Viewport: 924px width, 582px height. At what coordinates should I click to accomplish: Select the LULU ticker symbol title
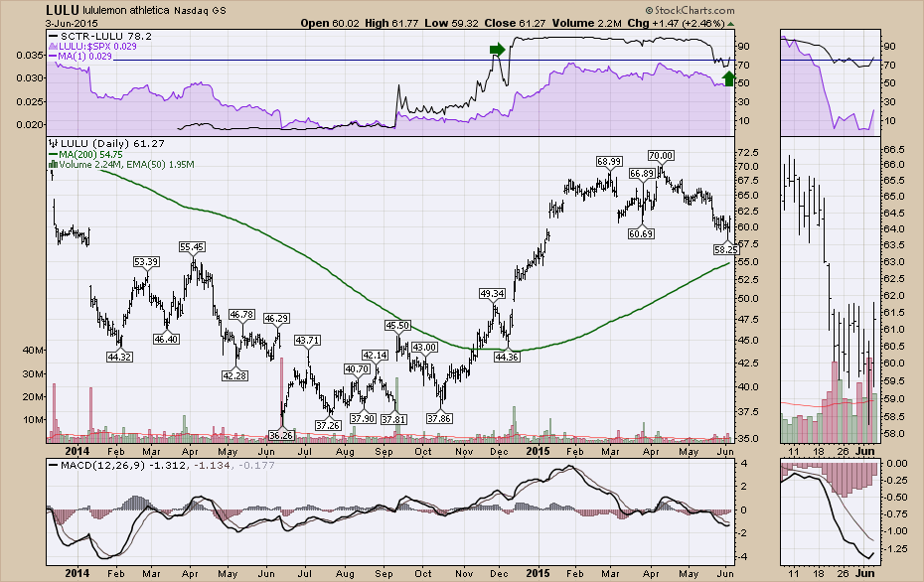[x=63, y=10]
